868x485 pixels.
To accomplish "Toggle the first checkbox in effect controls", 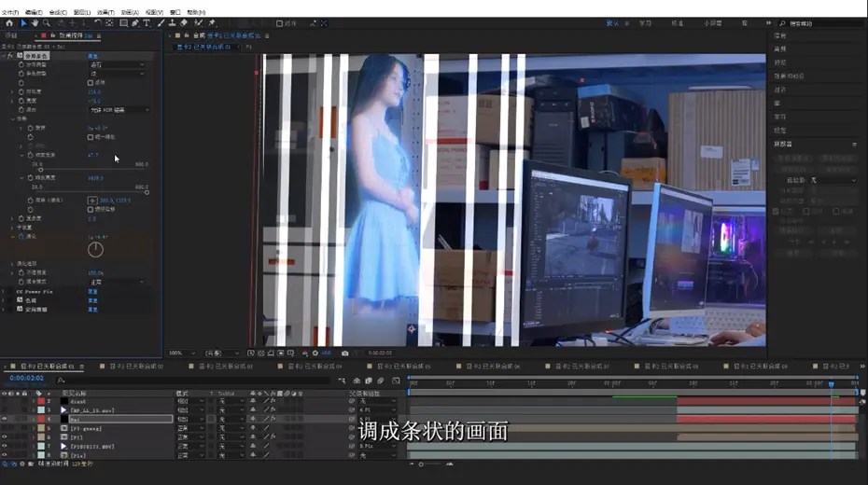I will pyautogui.click(x=91, y=82).
